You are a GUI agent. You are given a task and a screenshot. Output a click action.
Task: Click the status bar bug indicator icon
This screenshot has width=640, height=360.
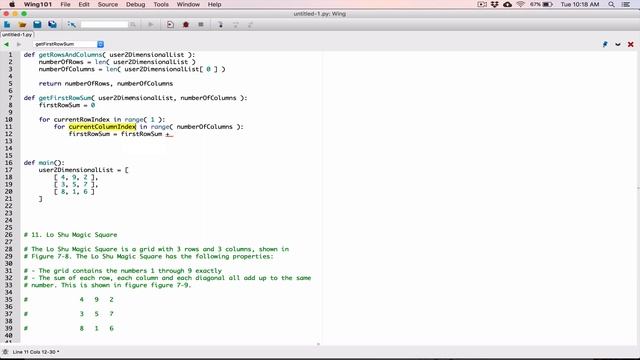click(x=5, y=352)
